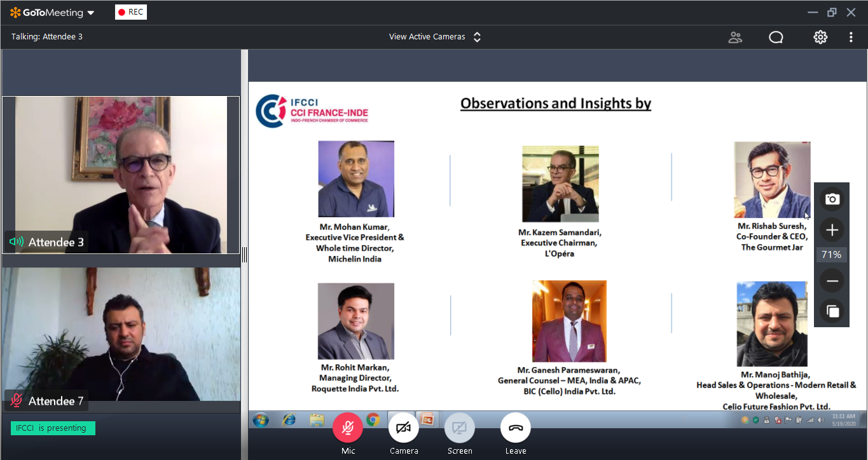This screenshot has height=460, width=868.
Task: Zoom in with the plus button
Action: [832, 230]
